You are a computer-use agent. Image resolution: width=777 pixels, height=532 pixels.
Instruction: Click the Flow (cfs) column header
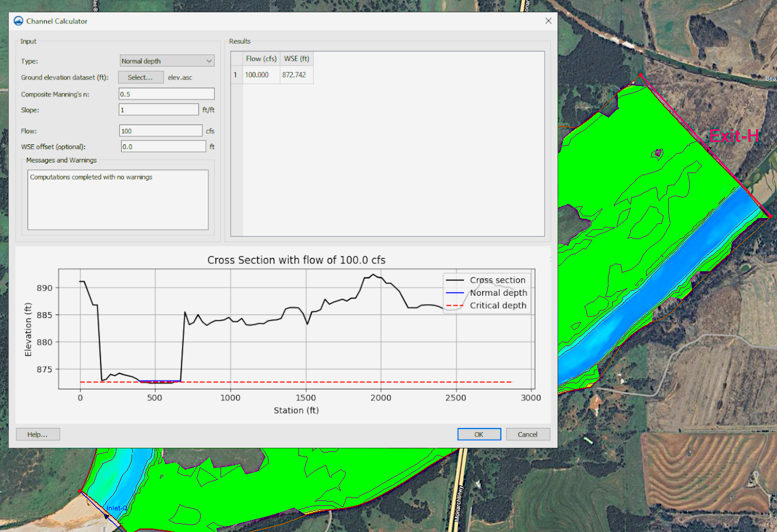[261, 58]
